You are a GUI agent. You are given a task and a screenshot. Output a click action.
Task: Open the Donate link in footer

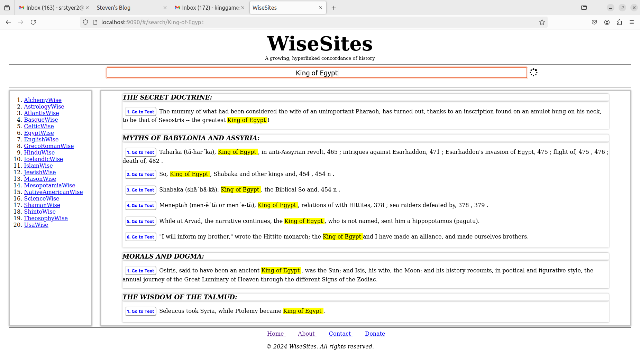pos(375,334)
